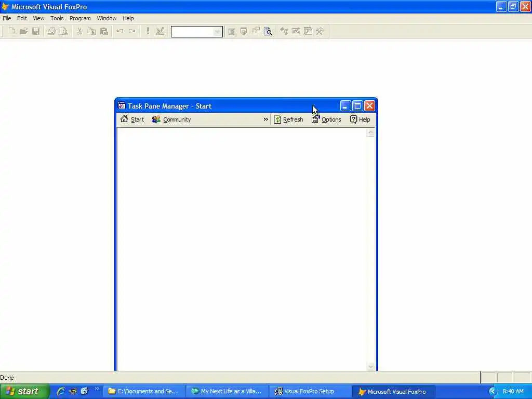Go to the Start pane in Task Pane Manager

point(132,119)
